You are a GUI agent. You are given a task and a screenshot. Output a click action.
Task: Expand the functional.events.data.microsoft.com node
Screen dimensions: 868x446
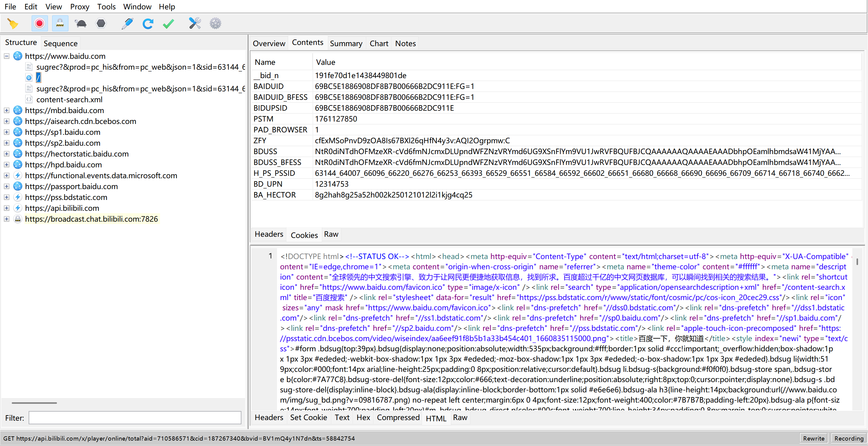(x=6, y=175)
